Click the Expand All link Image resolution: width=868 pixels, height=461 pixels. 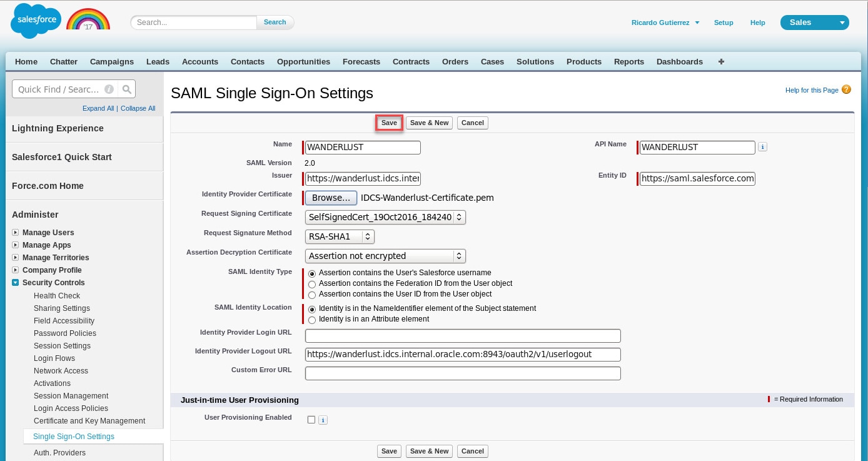(98, 108)
